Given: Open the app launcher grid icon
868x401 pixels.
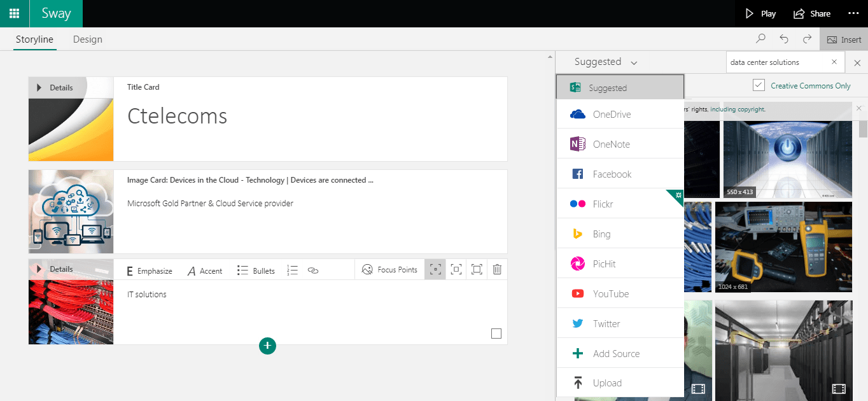Looking at the screenshot, I should [14, 13].
